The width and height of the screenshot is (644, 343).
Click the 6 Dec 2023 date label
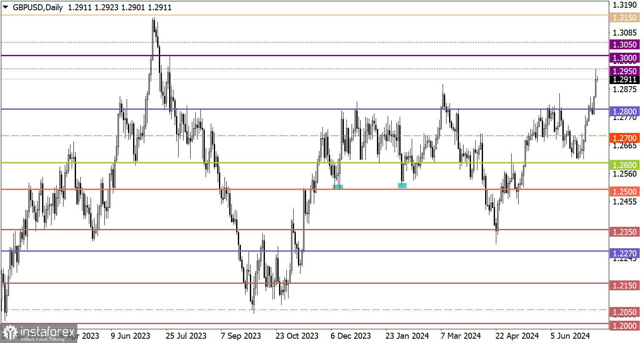(x=352, y=336)
